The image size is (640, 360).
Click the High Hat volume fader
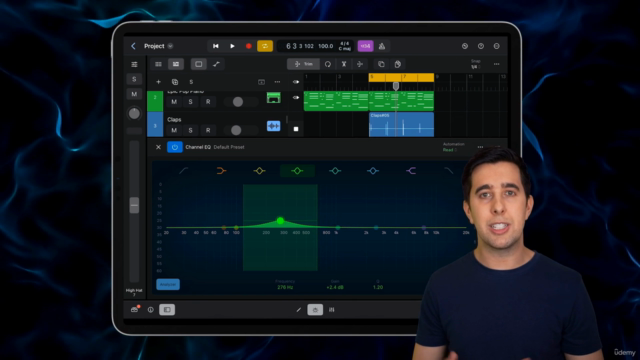click(x=134, y=205)
